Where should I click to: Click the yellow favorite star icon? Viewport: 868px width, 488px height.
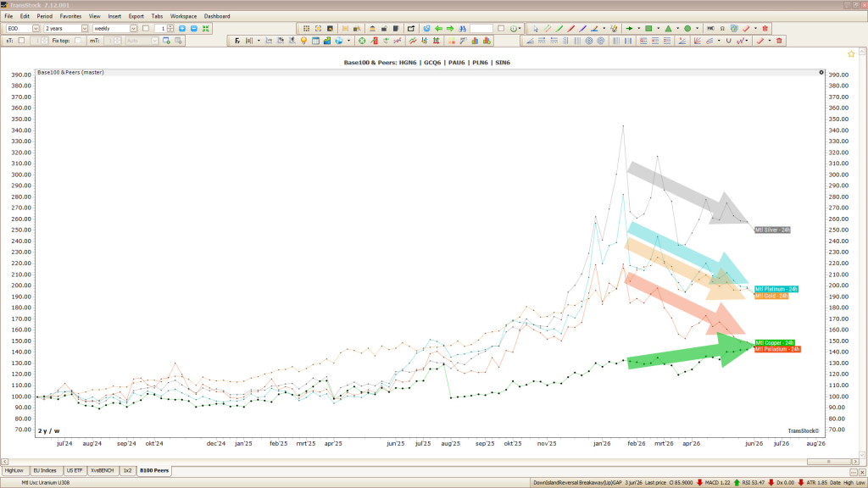851,53
